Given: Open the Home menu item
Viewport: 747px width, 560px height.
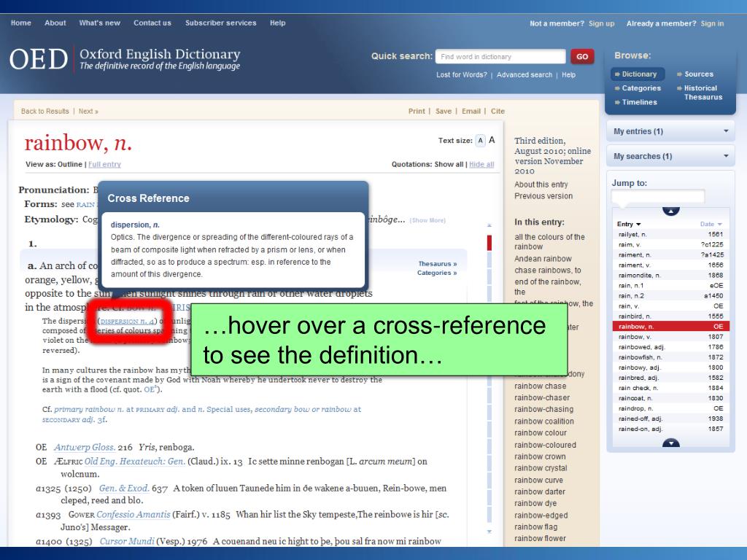Looking at the screenshot, I should [x=21, y=23].
